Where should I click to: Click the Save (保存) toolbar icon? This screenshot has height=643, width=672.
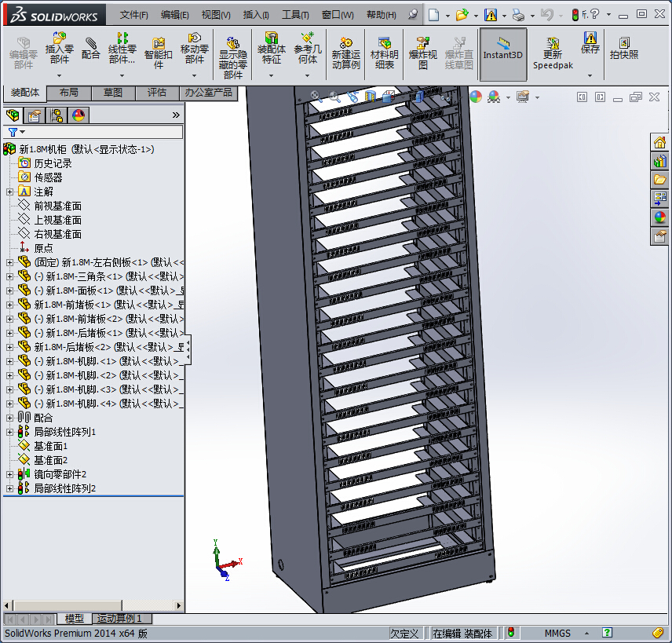click(x=590, y=43)
